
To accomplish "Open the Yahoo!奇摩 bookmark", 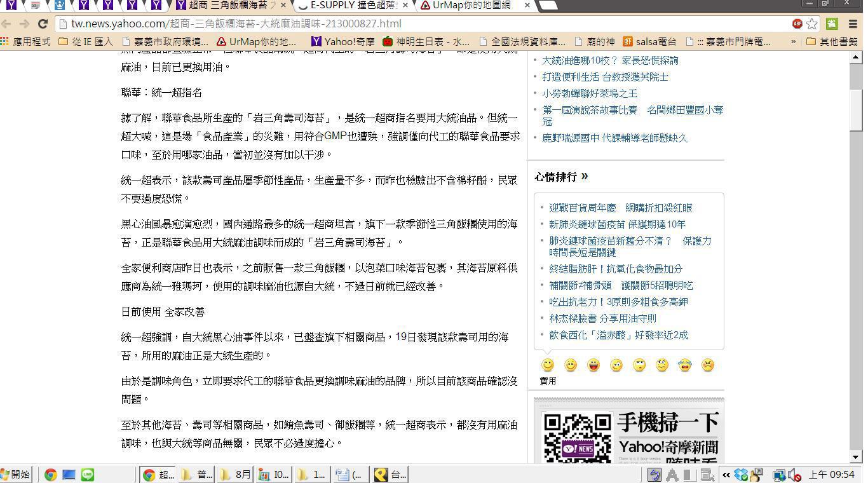I will [343, 41].
